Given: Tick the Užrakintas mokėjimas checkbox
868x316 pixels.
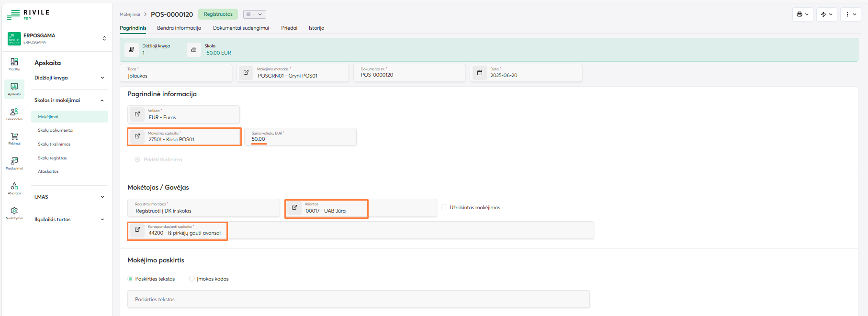Looking at the screenshot, I should 444,207.
